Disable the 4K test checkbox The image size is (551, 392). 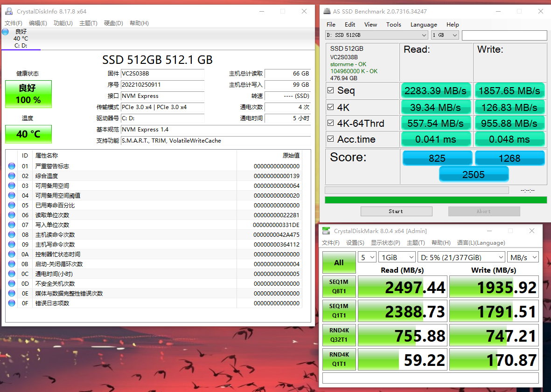pyautogui.click(x=331, y=107)
